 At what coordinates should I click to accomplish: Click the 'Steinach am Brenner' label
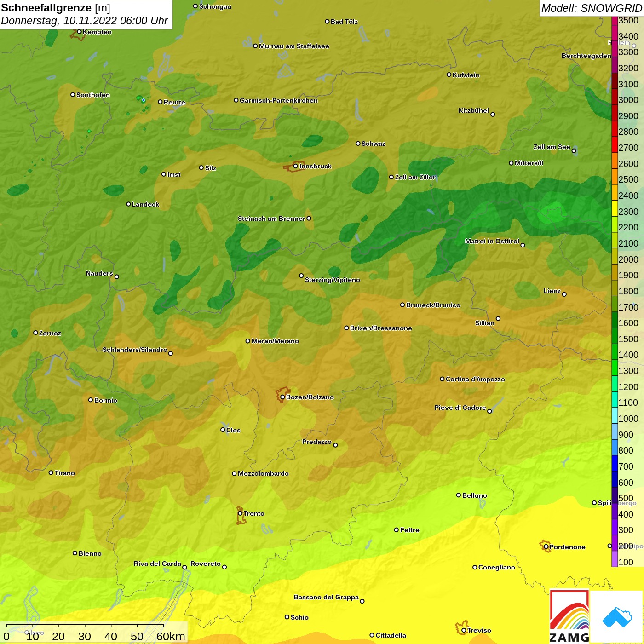click(x=271, y=218)
